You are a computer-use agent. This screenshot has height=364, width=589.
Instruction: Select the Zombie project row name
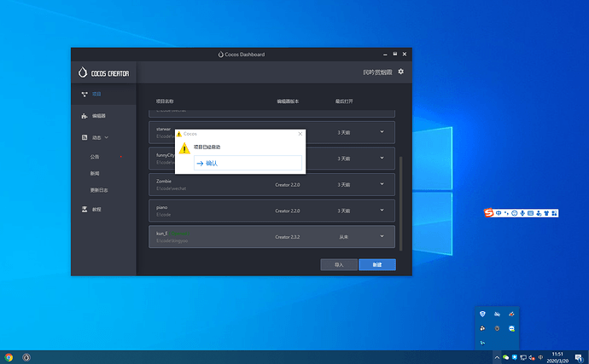click(x=164, y=182)
